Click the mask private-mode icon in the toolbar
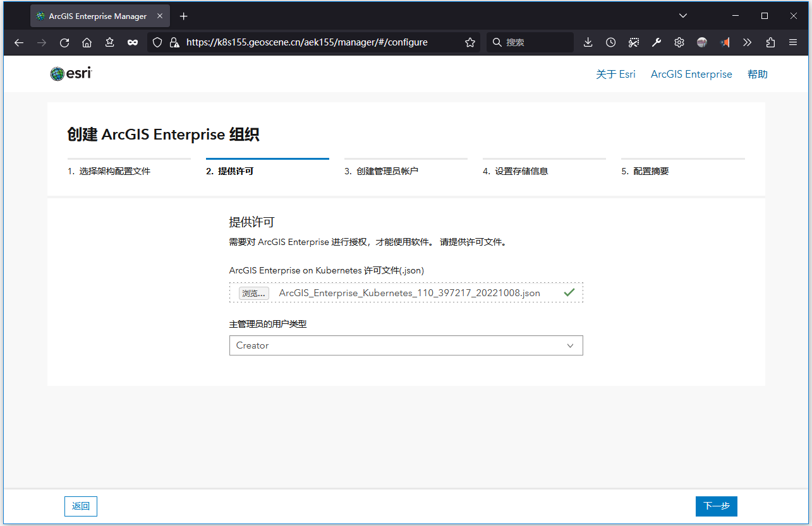This screenshot has width=812, height=526. tap(132, 42)
